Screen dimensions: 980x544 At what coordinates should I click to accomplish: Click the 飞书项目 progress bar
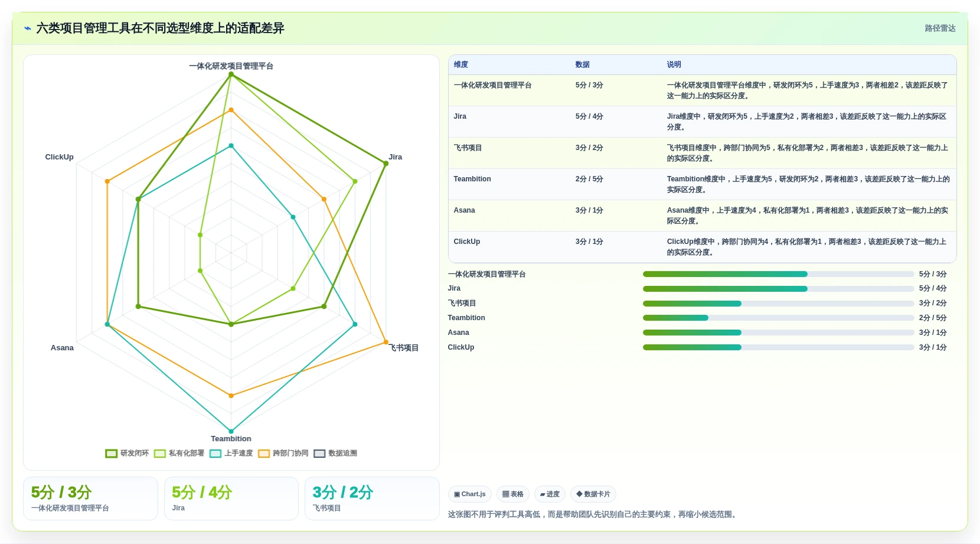tap(778, 304)
